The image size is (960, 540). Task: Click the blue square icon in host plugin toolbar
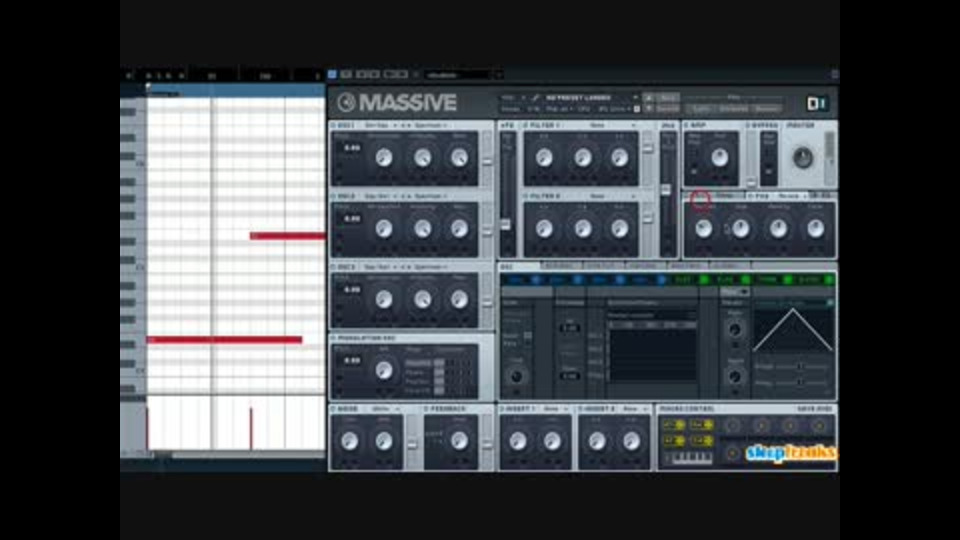pyautogui.click(x=332, y=75)
